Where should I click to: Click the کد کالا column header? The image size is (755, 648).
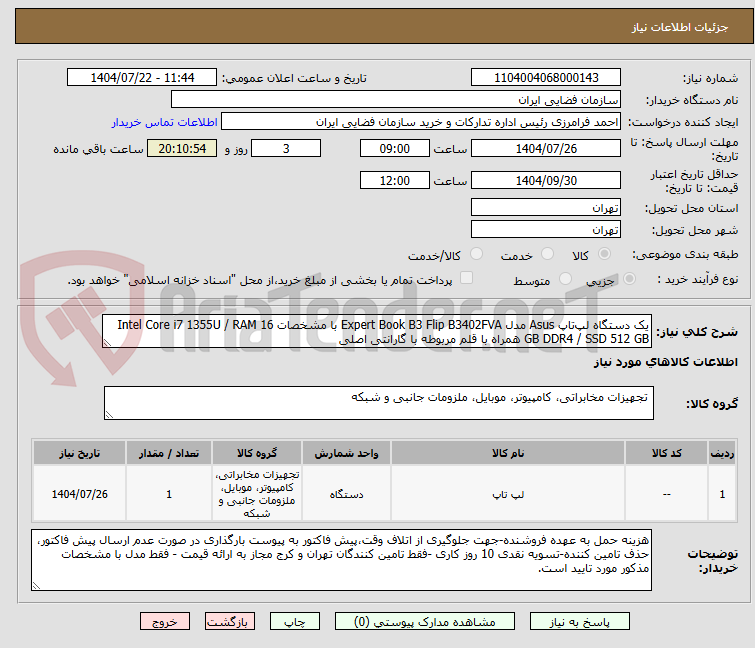click(666, 453)
